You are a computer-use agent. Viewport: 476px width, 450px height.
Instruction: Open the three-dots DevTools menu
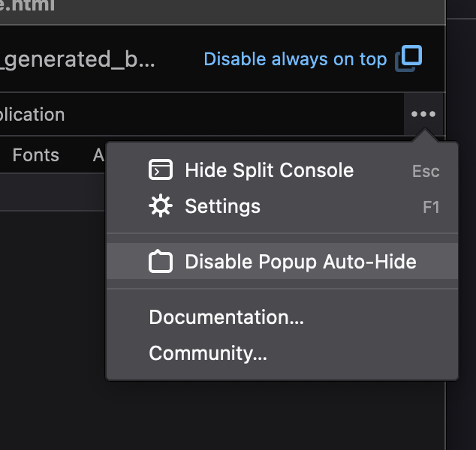click(423, 114)
